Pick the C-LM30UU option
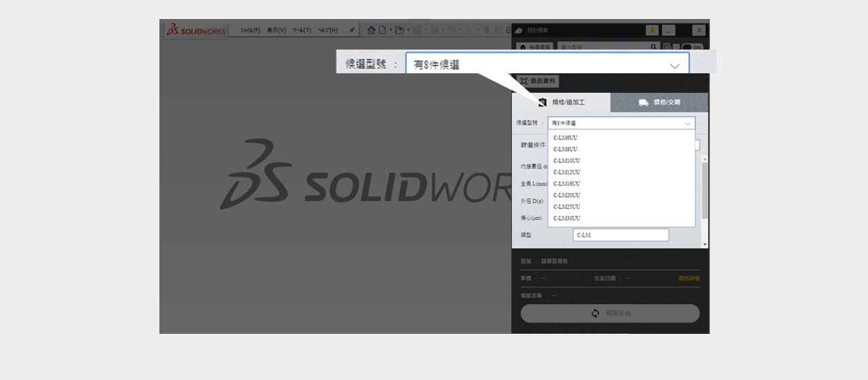Image resolution: width=868 pixels, height=380 pixels. [567, 218]
